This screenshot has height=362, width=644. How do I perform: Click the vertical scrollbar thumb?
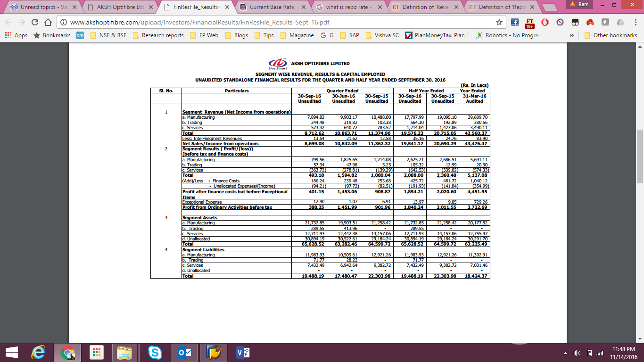point(640,156)
